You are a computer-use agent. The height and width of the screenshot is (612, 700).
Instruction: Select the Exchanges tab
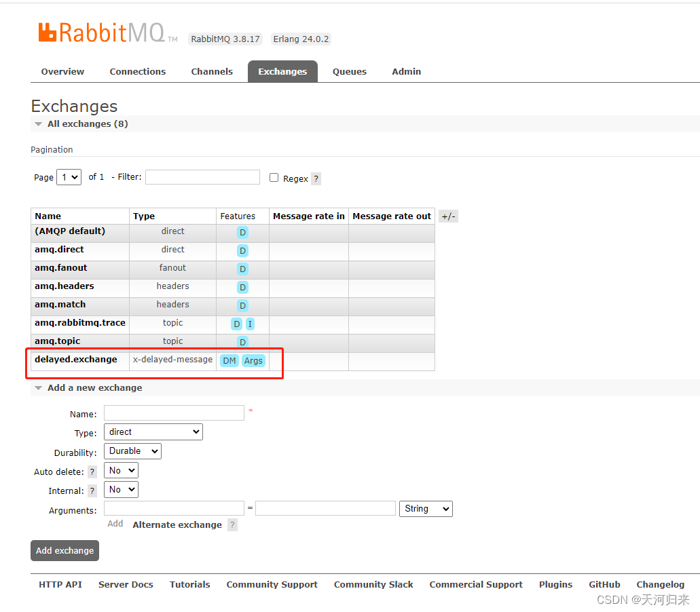282,72
